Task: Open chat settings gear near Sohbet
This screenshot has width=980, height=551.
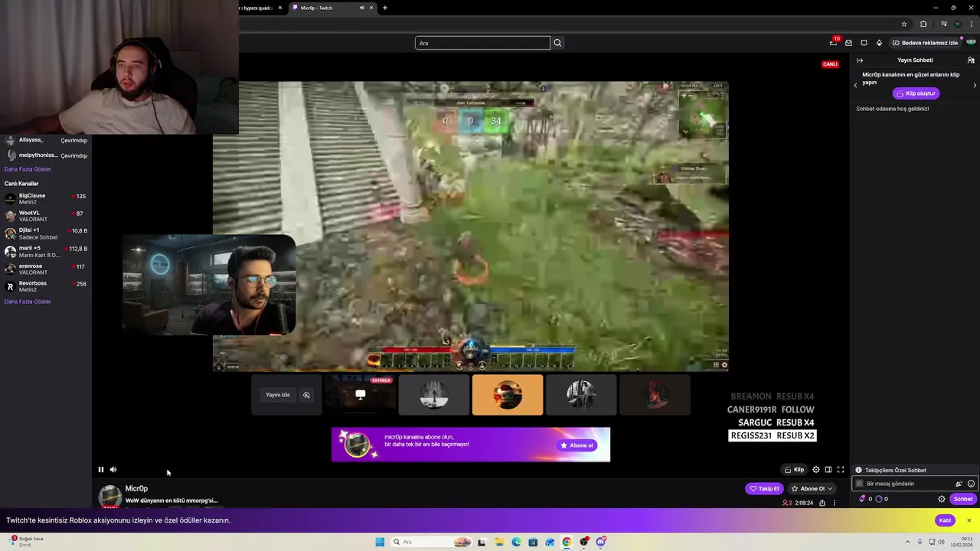Action: (942, 499)
